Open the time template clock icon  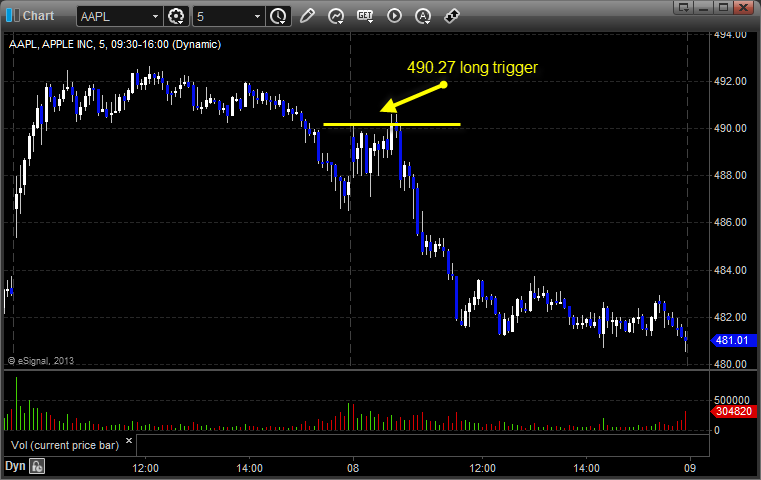(x=279, y=16)
